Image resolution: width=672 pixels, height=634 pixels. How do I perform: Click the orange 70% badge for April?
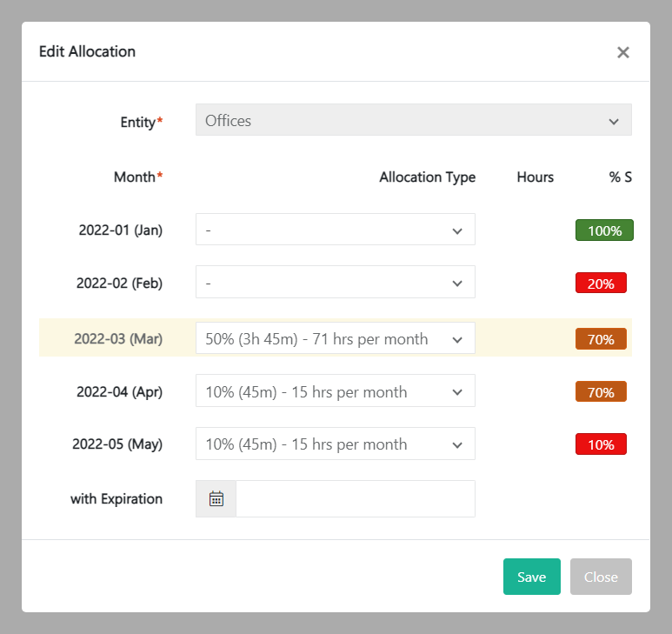(x=601, y=391)
